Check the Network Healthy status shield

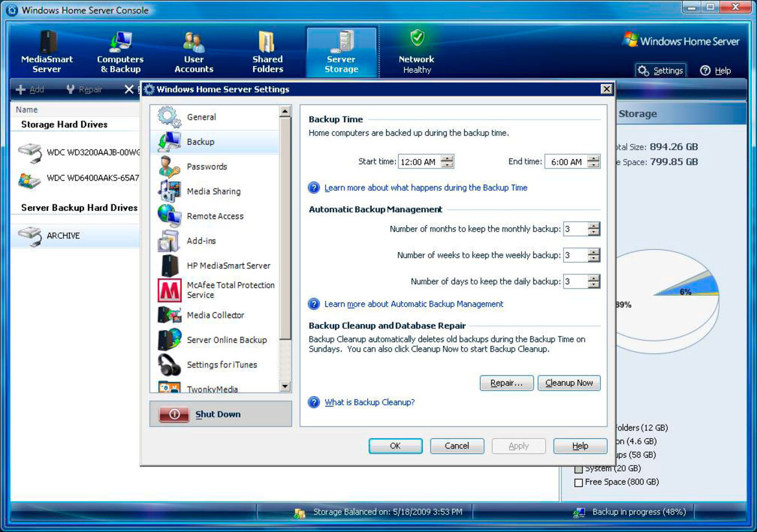[417, 37]
